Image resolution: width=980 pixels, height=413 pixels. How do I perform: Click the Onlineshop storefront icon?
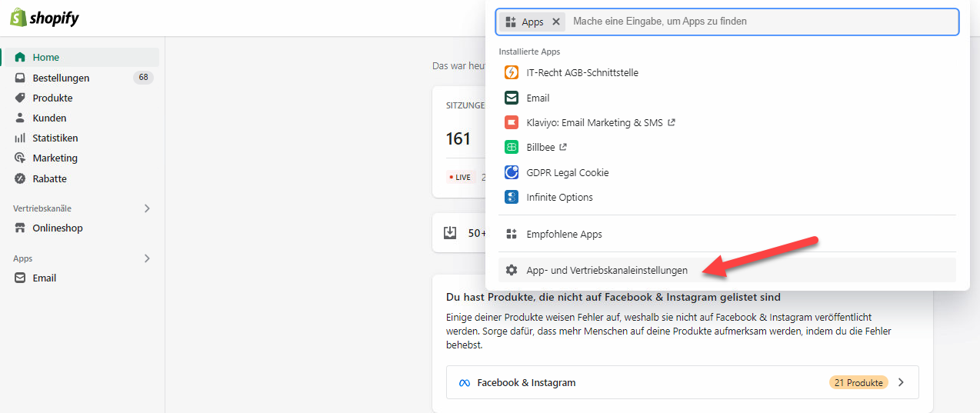tap(20, 228)
